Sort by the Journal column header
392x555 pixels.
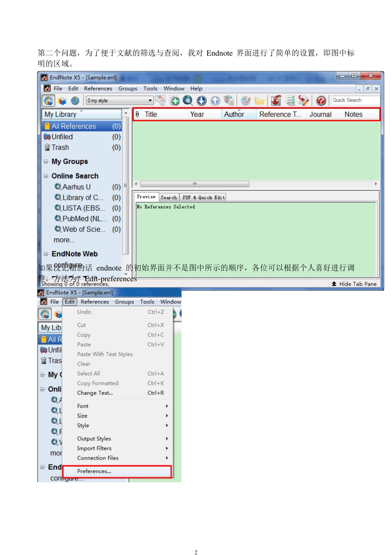pyautogui.click(x=324, y=114)
